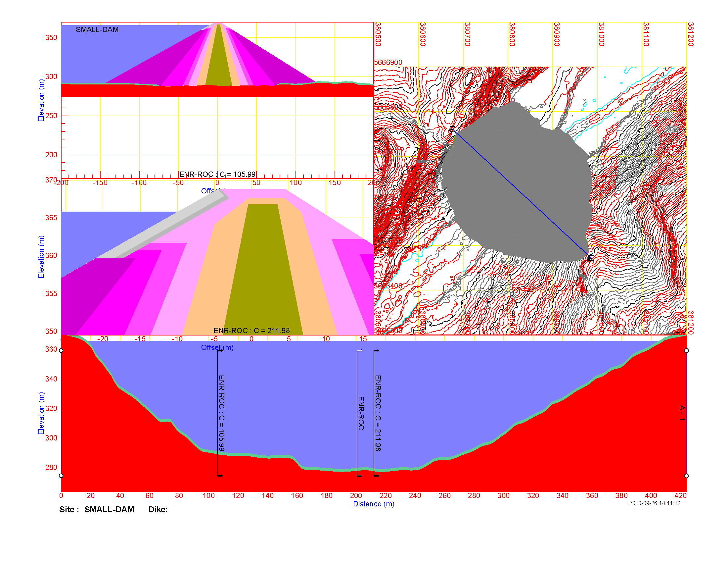Click the ENR-ROC : C = 211.98 label in the middle cross-section
The width and height of the screenshot is (728, 563).
(x=251, y=330)
